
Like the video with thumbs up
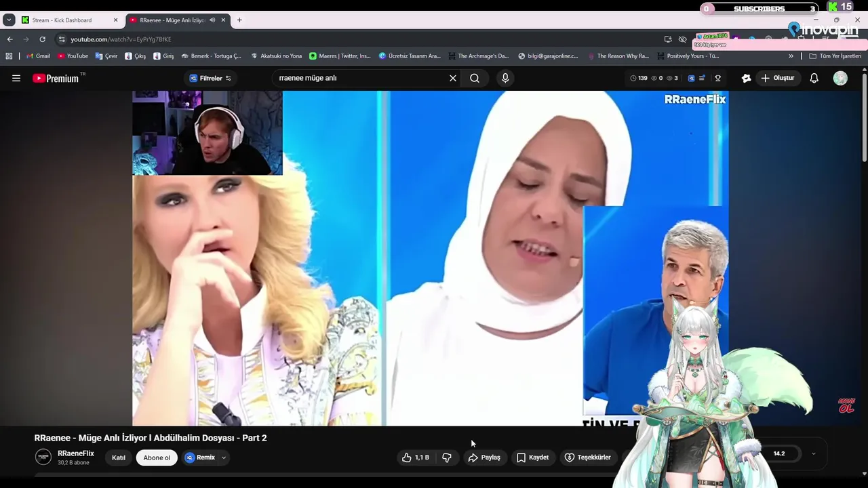click(x=415, y=457)
